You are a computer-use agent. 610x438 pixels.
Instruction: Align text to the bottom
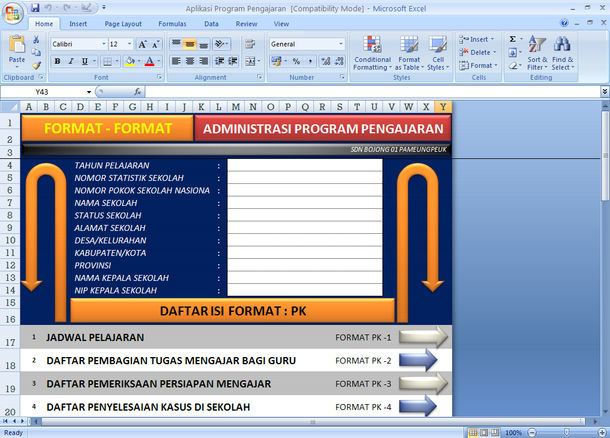203,44
